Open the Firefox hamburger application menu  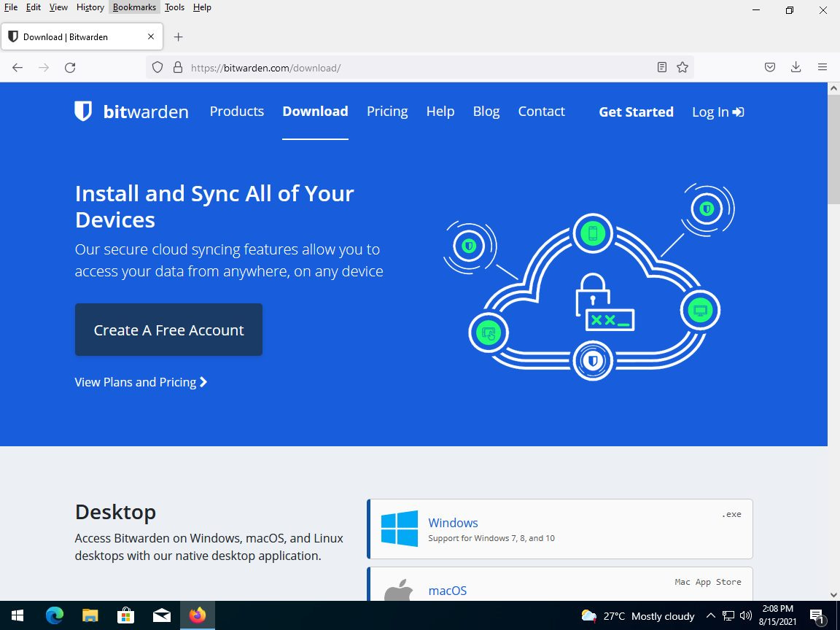coord(822,67)
